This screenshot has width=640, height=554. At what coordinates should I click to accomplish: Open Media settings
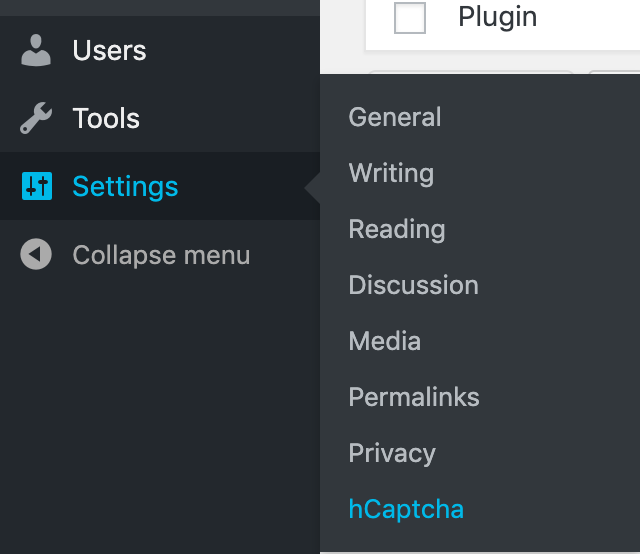click(x=384, y=341)
